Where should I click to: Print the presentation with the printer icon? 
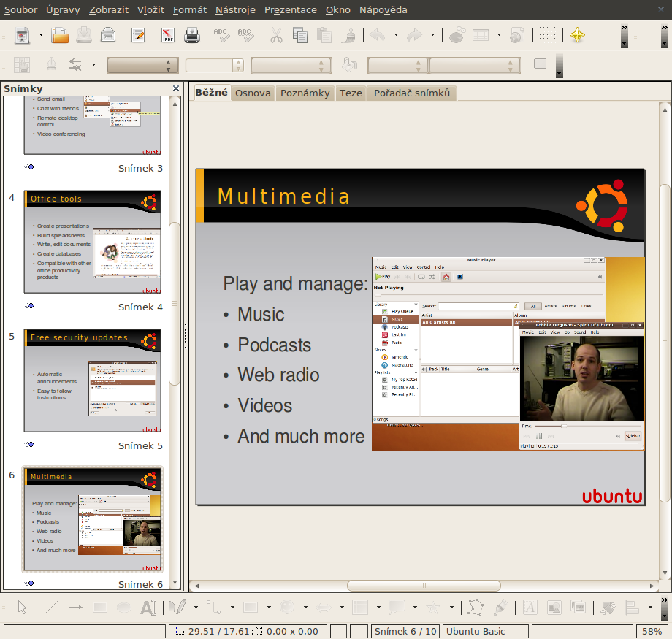coord(192,35)
